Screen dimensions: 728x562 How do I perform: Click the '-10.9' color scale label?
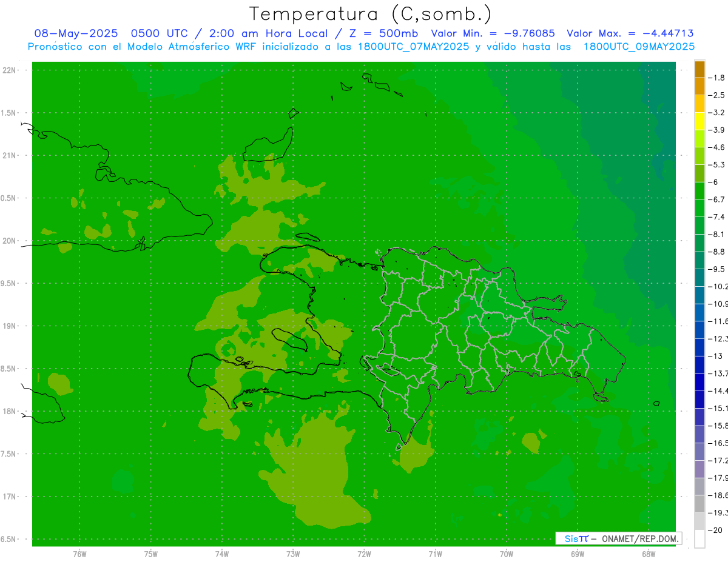click(x=718, y=304)
